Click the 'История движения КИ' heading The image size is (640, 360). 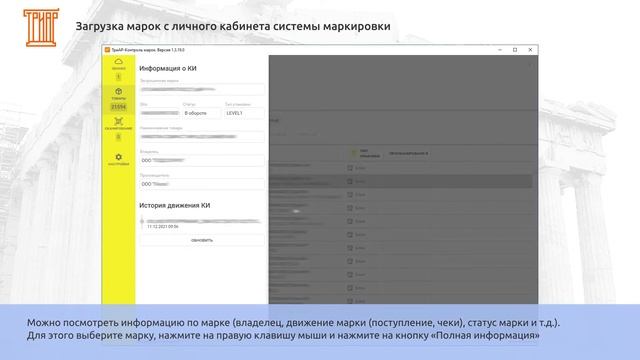tap(175, 205)
